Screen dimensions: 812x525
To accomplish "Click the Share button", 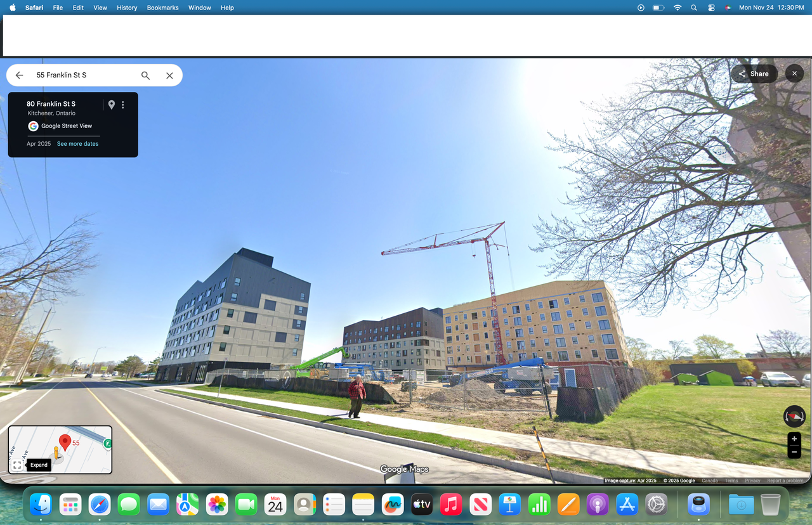I will (754, 74).
